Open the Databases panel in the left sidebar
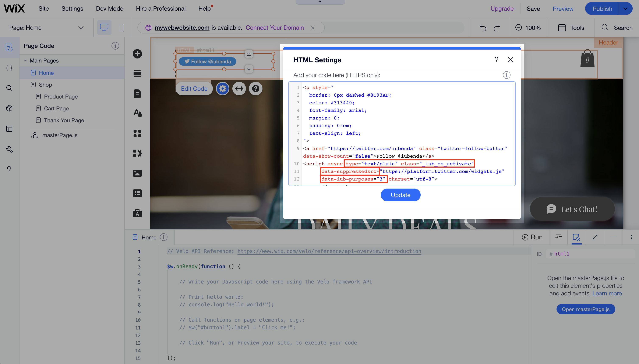Image resolution: width=639 pixels, height=364 pixels. (x=9, y=129)
